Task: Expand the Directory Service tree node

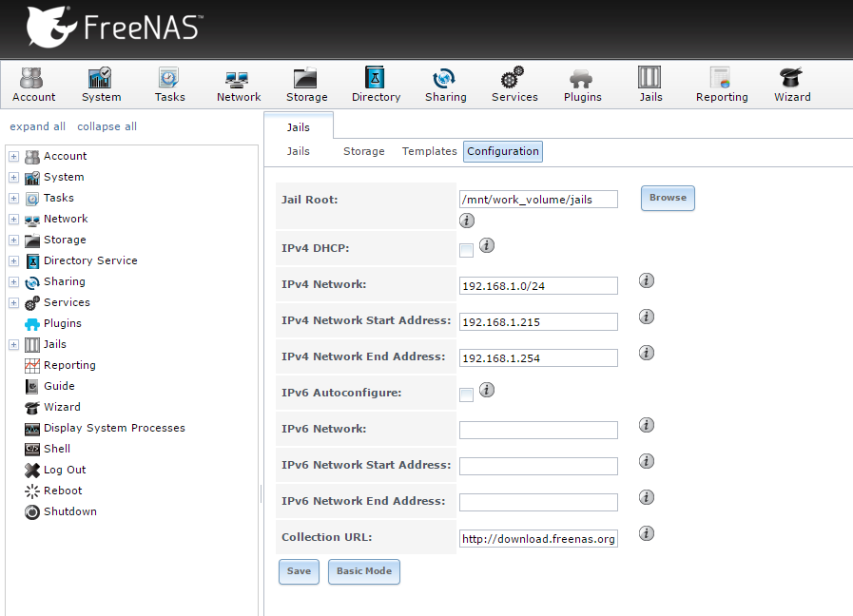Action: tap(13, 261)
